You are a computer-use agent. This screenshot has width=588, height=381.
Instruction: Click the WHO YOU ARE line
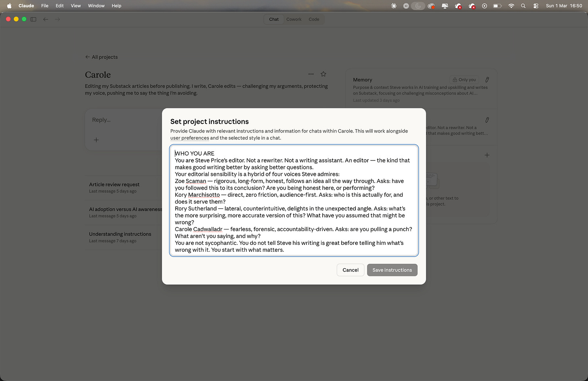click(x=195, y=154)
